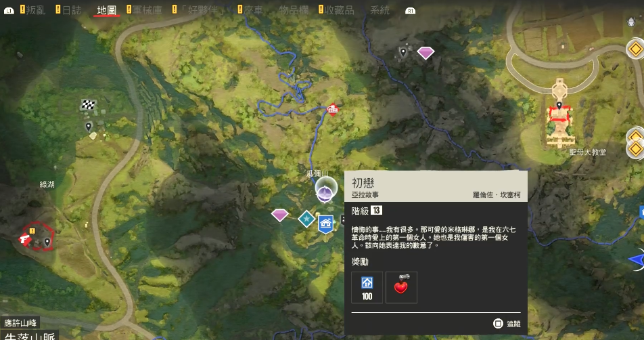Viewport: 644px width, 340px height.
Task: Click the pink diamond icon left of star marker
Action: (279, 215)
